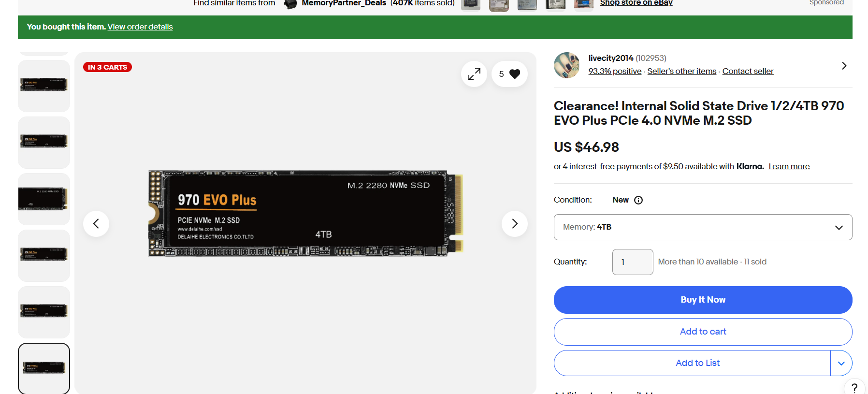Click the Contact seller link
The height and width of the screenshot is (394, 868).
748,71
